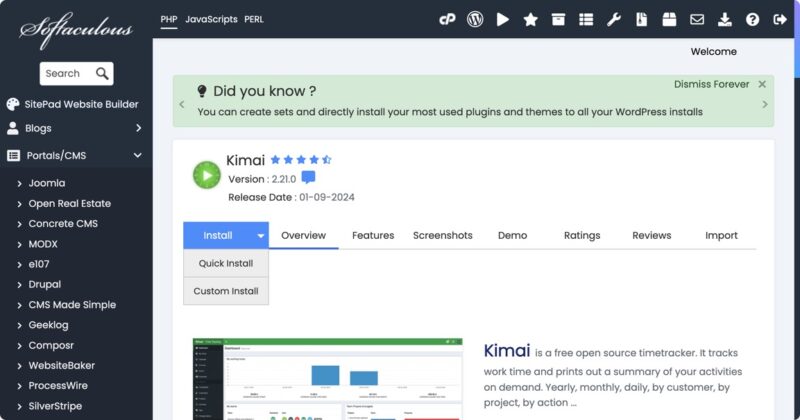Select the Features tab

tap(373, 235)
